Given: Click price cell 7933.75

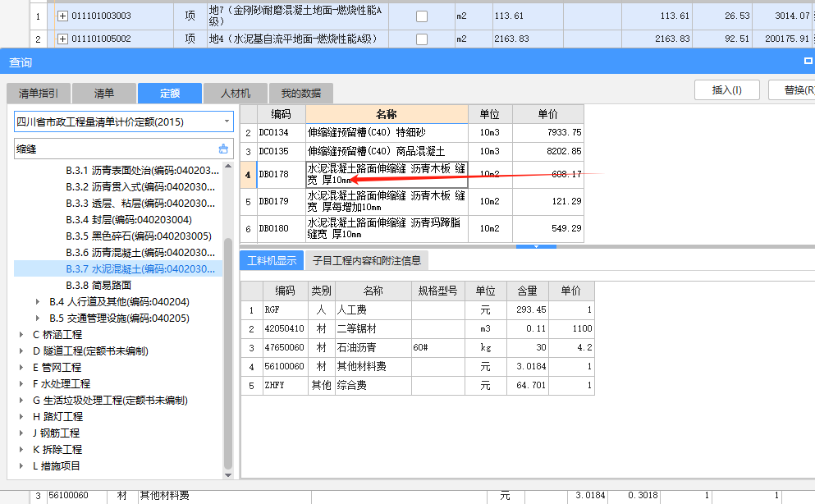Looking at the screenshot, I should coord(548,132).
